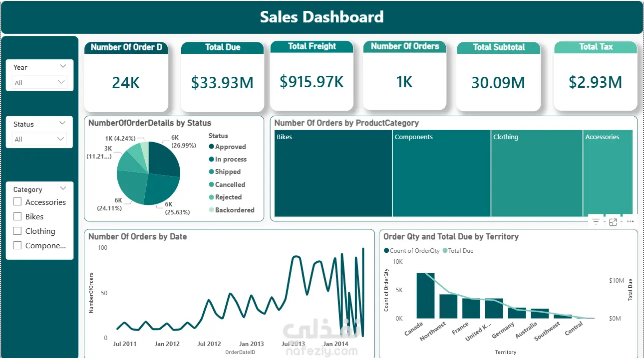
Task: Collapse the Category slicer header chevron
Action: tap(63, 188)
